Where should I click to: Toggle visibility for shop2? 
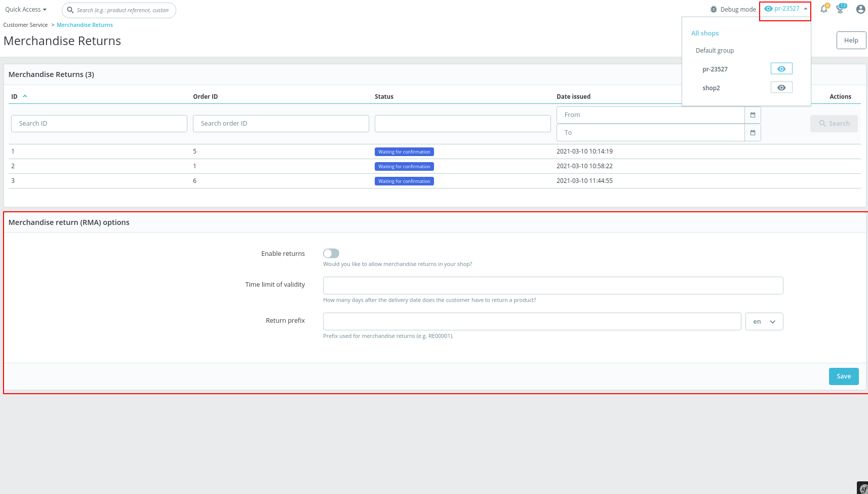pyautogui.click(x=781, y=87)
